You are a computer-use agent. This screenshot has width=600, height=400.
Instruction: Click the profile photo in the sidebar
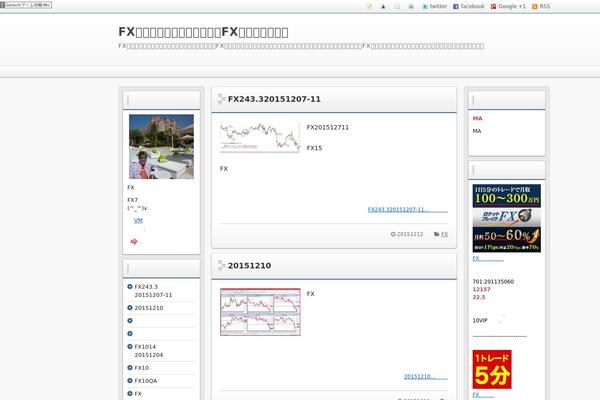coord(161,147)
